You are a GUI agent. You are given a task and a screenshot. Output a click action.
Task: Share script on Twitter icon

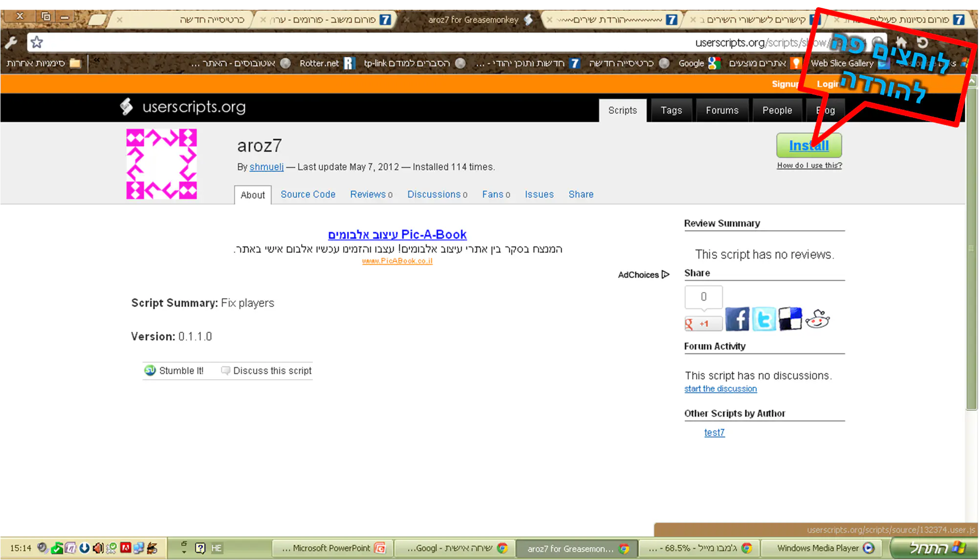[x=764, y=319]
